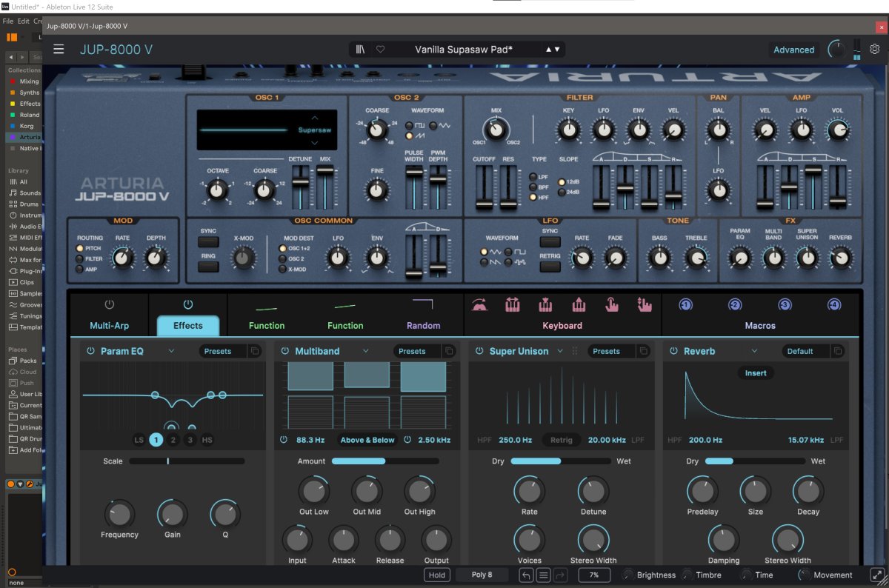
Task: Set mod routing to FILTER
Action: coord(79,258)
